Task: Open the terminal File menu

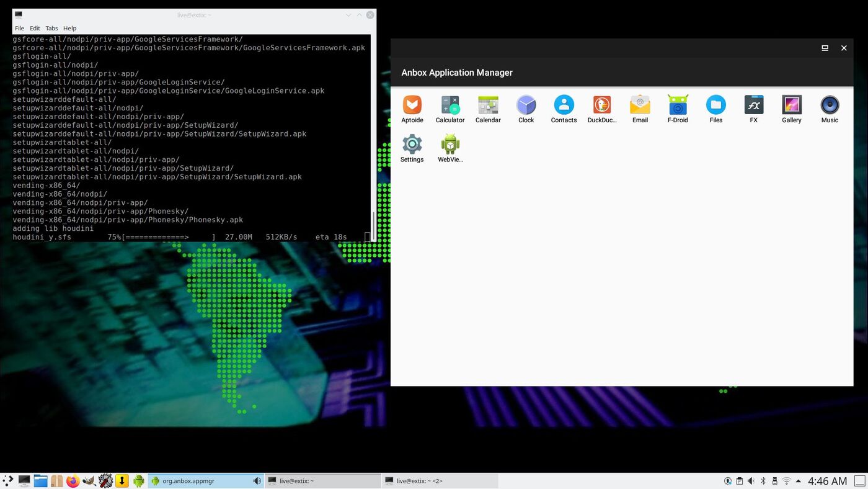Action: 19,29
